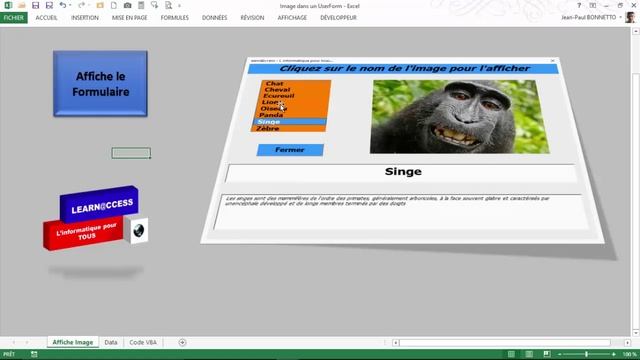Click the macro recording icon in status bar
Screen dimensions: 640x360
pyautogui.click(x=34, y=354)
